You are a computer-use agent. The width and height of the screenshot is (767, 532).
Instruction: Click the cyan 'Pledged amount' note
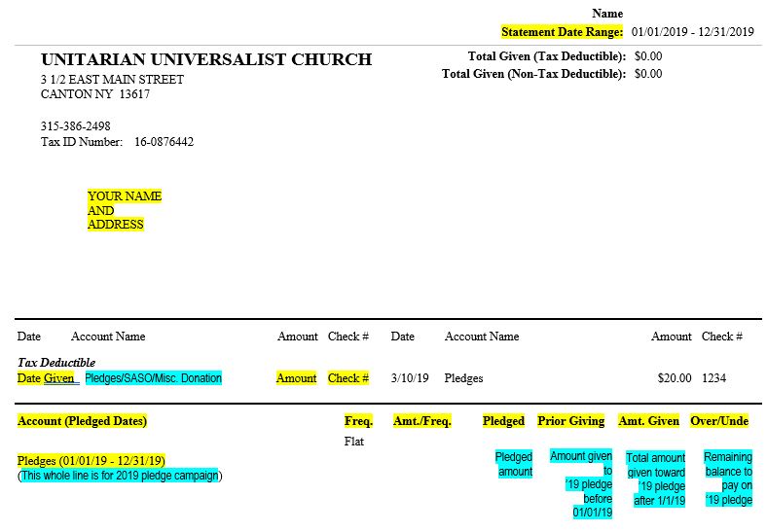(514, 464)
